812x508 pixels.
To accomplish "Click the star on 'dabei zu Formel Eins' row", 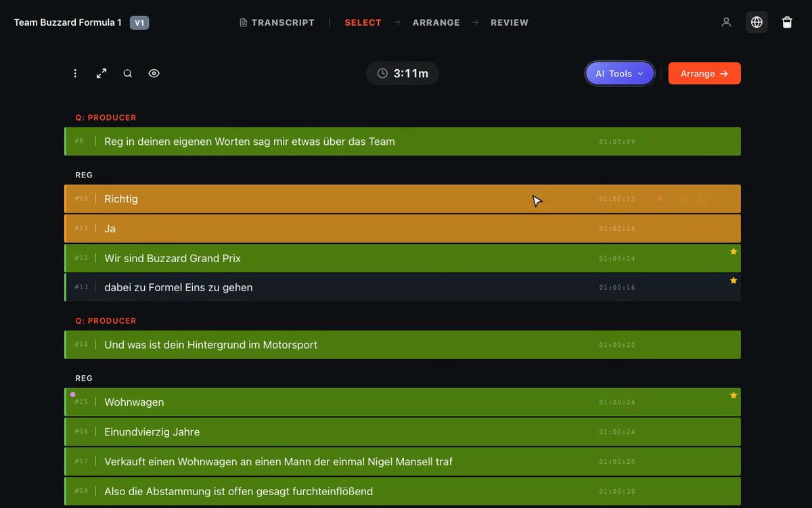I will click(x=733, y=280).
